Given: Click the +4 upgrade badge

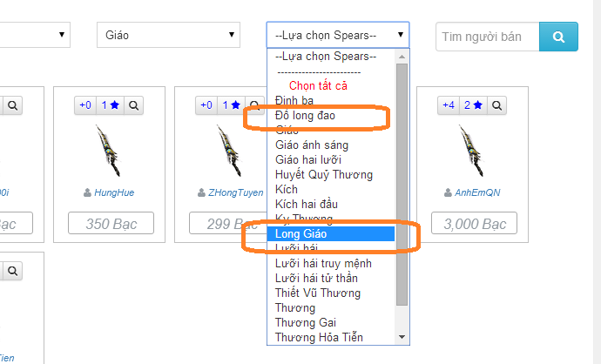Looking at the screenshot, I should pos(449,105).
